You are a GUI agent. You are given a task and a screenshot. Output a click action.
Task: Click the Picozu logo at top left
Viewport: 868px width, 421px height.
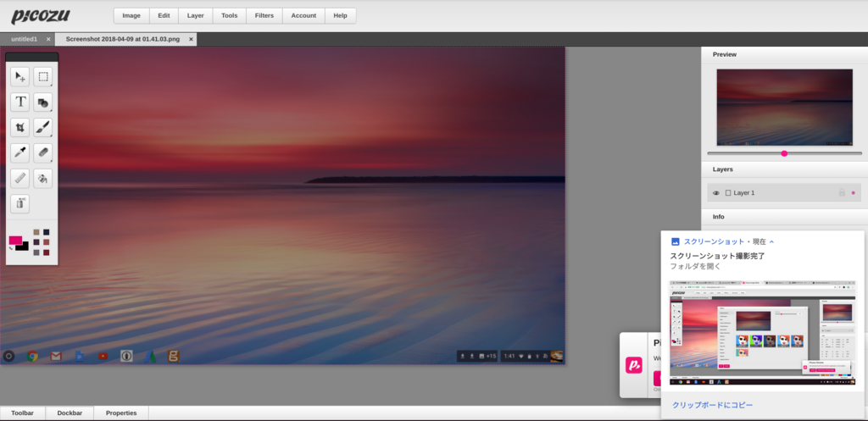[41, 15]
